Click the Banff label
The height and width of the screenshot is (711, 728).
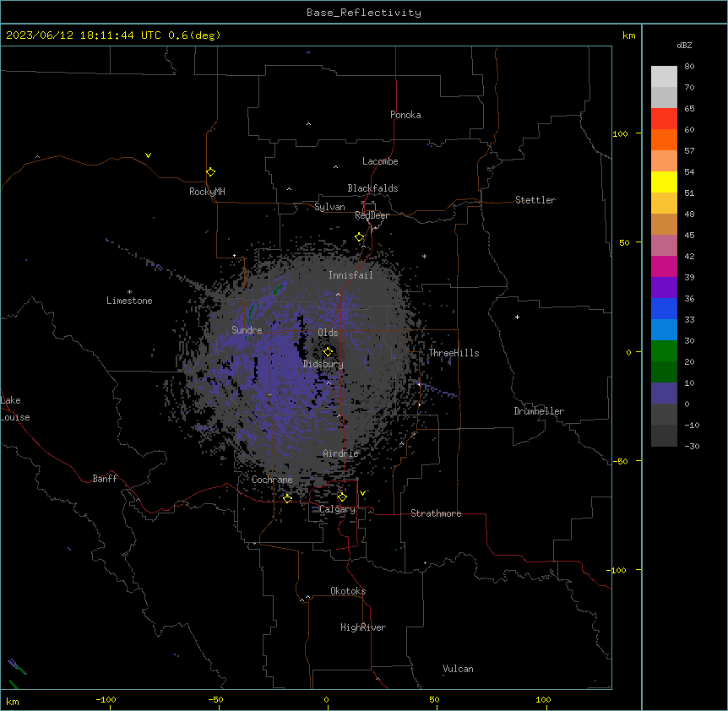105,479
